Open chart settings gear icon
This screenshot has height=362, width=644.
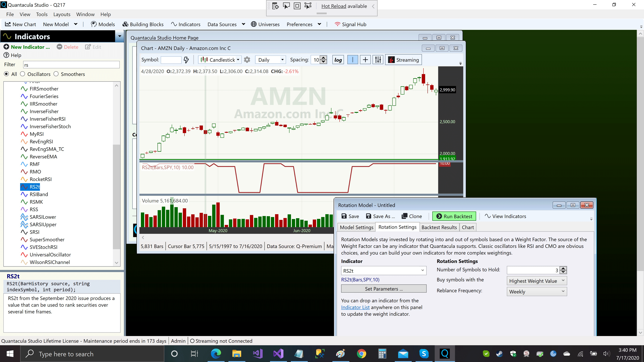click(x=247, y=60)
